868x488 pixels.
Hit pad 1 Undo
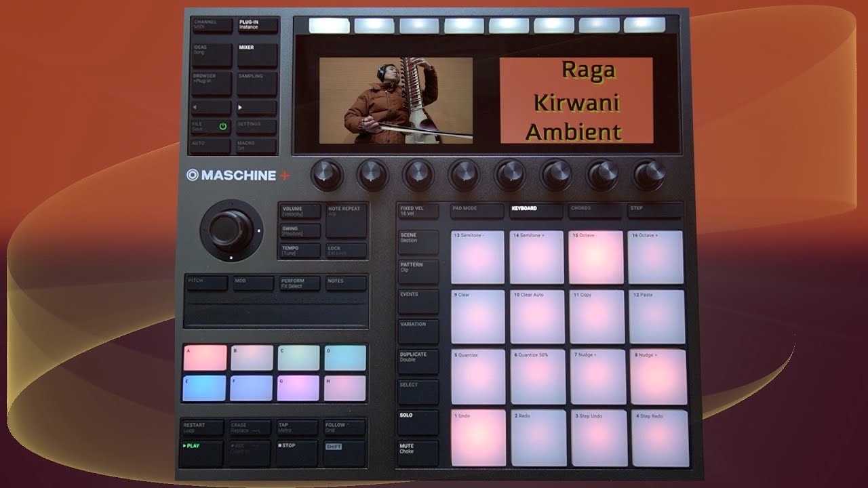click(x=479, y=438)
